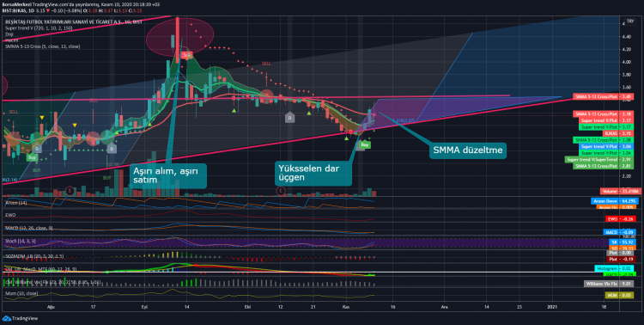Click the Super trend V (720, 1, 10, 2, 150) legend

[39, 28]
